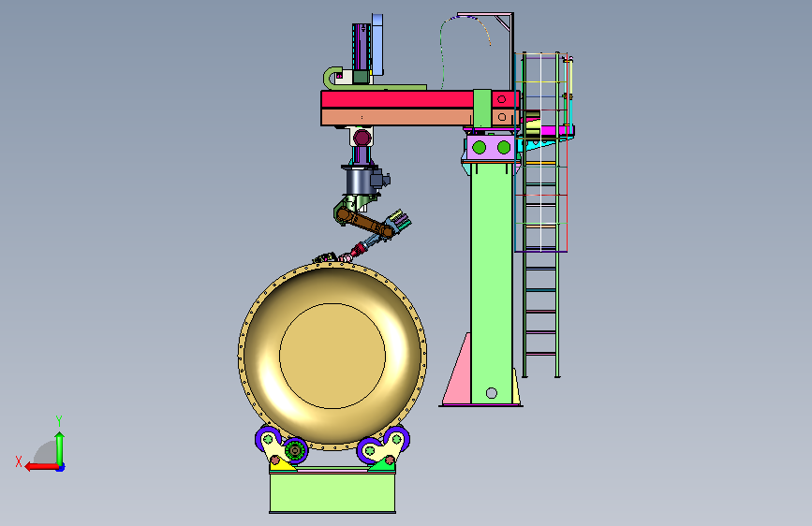Viewport: 812px width, 526px height.
Task: Select the bolted flange ring around the tank
Action: click(x=332, y=266)
